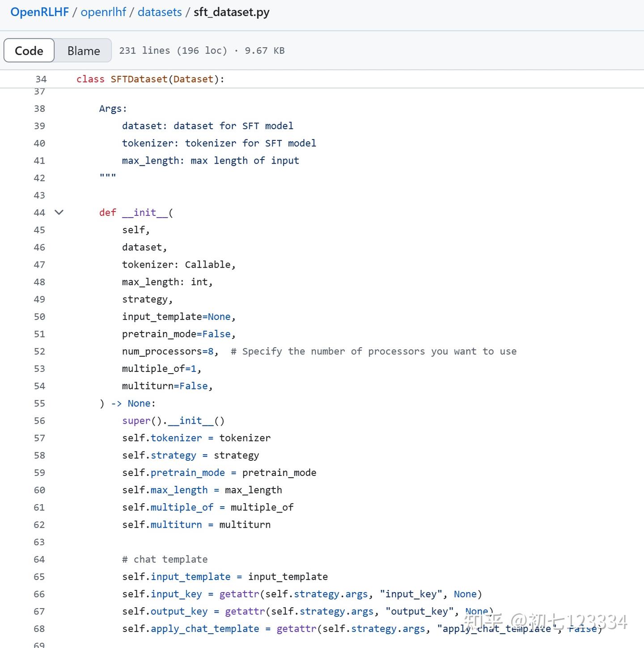Click the super keyword on line 56
Image resolution: width=644 pixels, height=648 pixels.
click(136, 421)
